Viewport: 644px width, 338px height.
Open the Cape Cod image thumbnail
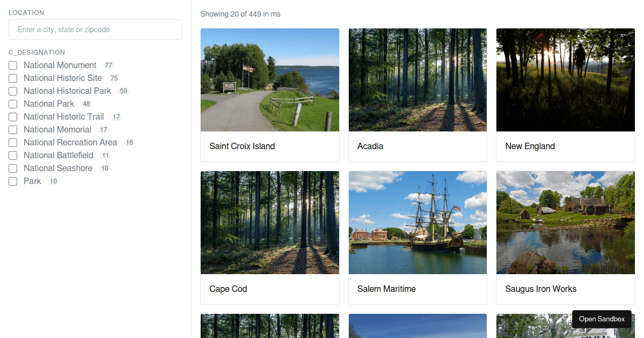click(269, 222)
